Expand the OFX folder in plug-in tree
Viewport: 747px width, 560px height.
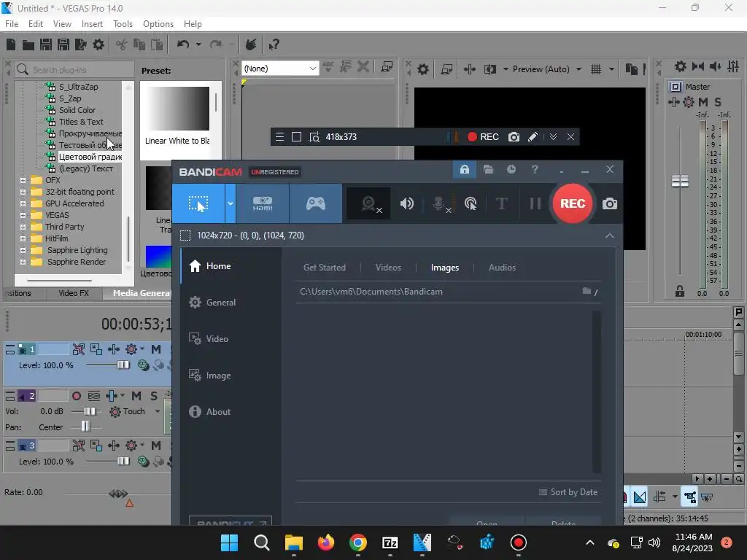pyautogui.click(x=23, y=181)
